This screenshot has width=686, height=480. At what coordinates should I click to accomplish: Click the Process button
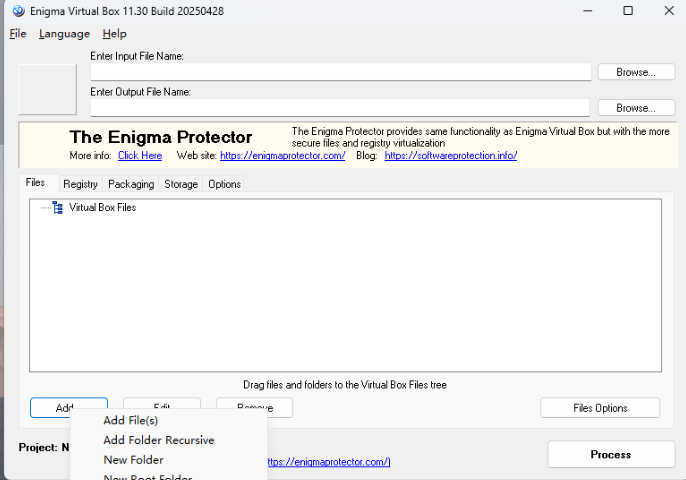point(611,455)
